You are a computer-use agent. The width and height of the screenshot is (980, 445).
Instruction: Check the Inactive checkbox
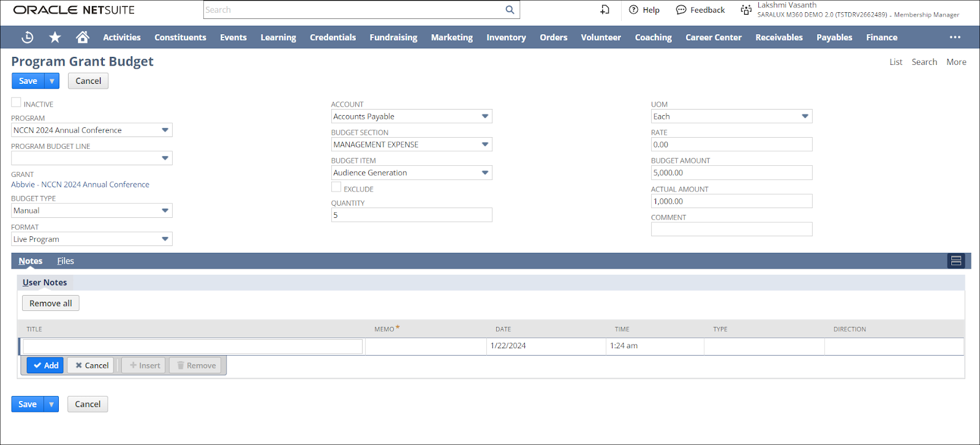(17, 103)
